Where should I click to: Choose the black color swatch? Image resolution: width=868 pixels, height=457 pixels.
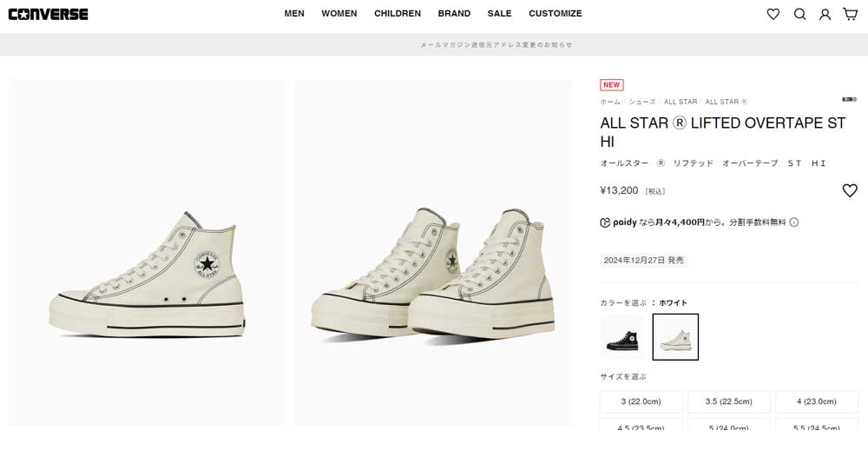click(x=623, y=337)
